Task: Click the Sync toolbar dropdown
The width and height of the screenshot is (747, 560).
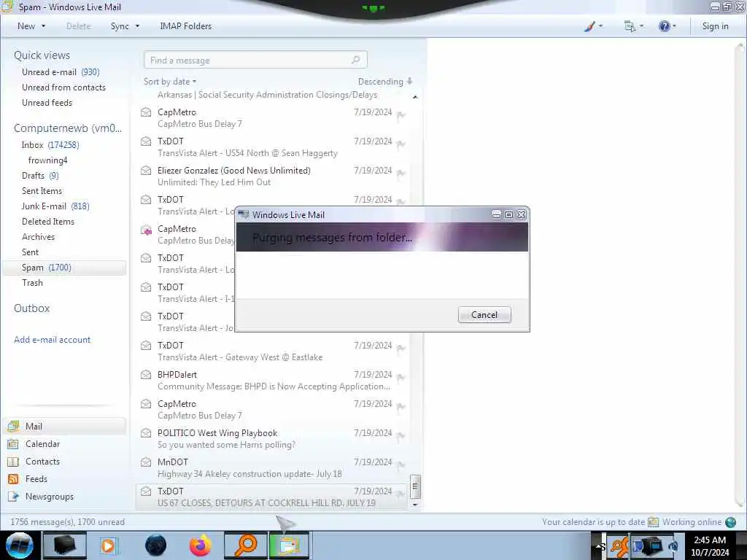Action: [x=125, y=26]
